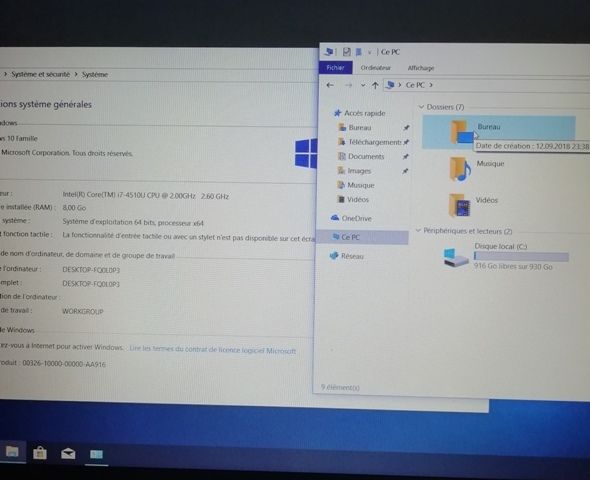Click the Musique folder label in Dossiers
590x480 pixels.
point(490,164)
